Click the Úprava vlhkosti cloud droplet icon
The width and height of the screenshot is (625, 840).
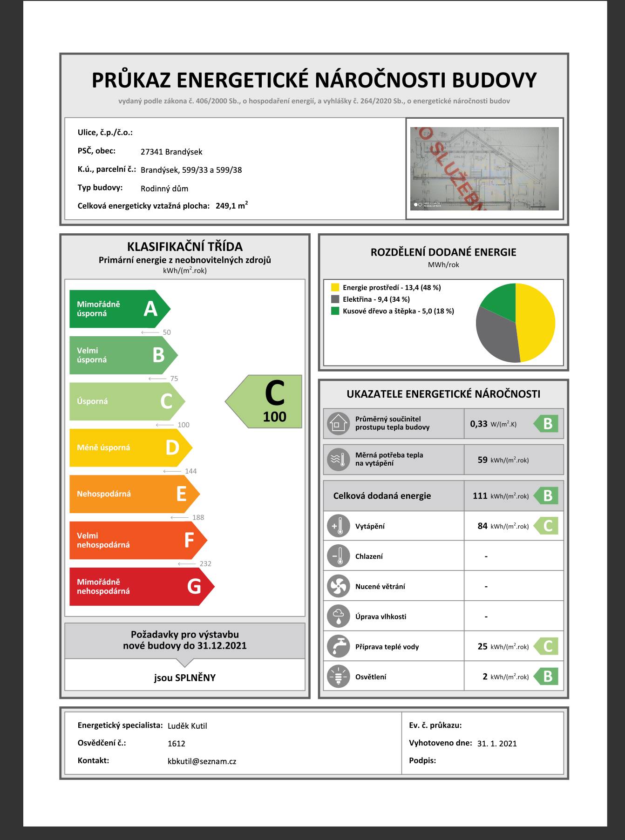pyautogui.click(x=338, y=616)
